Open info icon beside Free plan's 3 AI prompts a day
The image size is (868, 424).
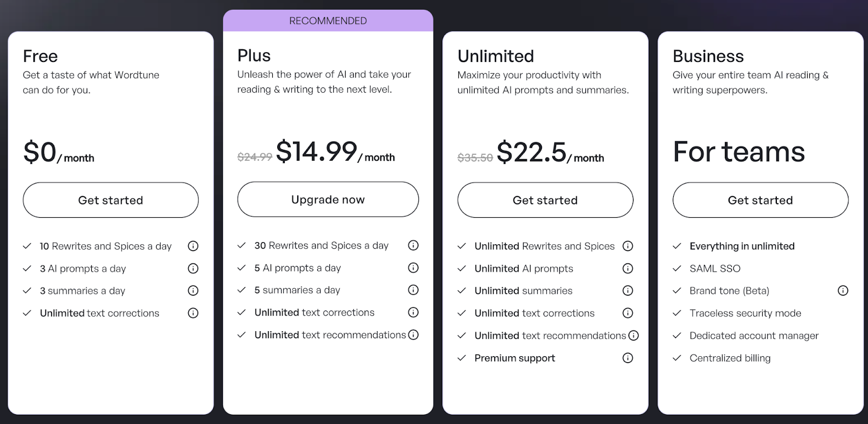click(193, 268)
